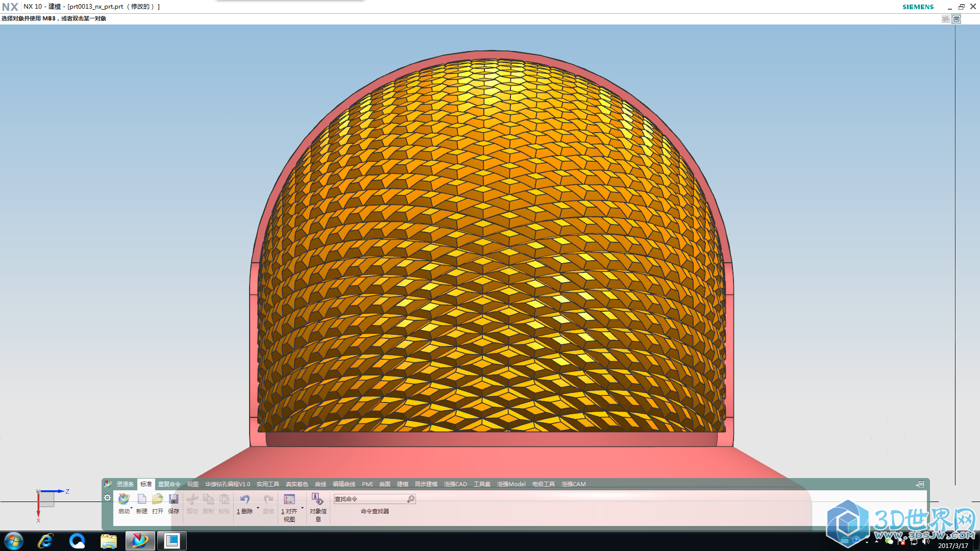
Task: Click the date 2017/3/17 in system tray
Action: (953, 545)
